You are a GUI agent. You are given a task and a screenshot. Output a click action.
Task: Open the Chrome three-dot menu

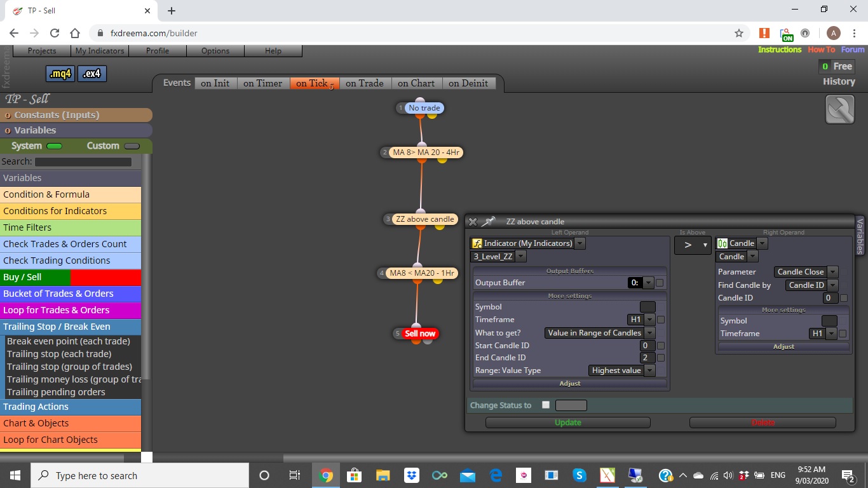853,33
